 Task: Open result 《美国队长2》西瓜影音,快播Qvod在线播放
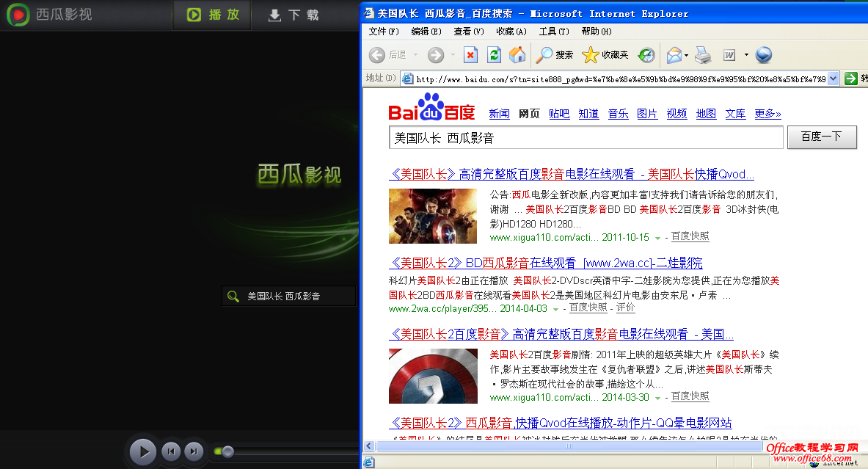[561, 423]
